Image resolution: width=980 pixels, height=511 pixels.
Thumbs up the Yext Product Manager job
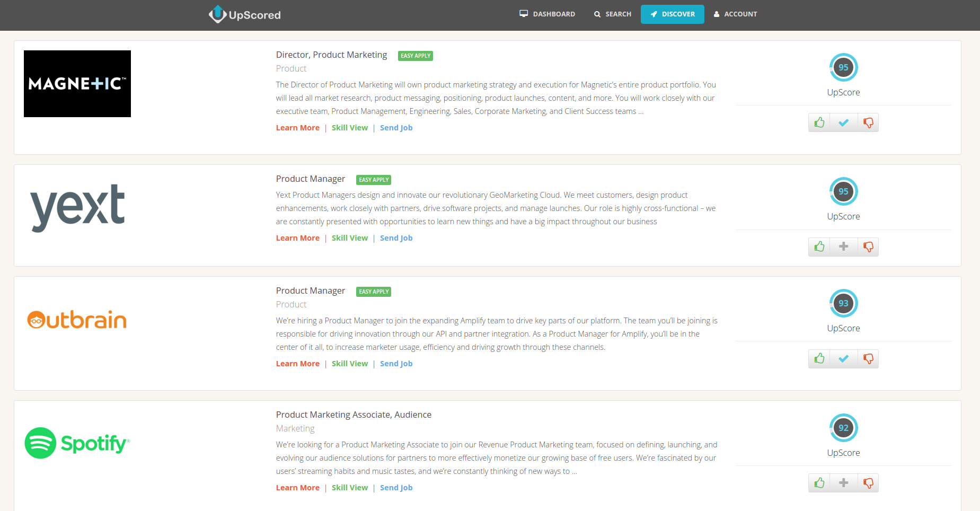(x=819, y=246)
